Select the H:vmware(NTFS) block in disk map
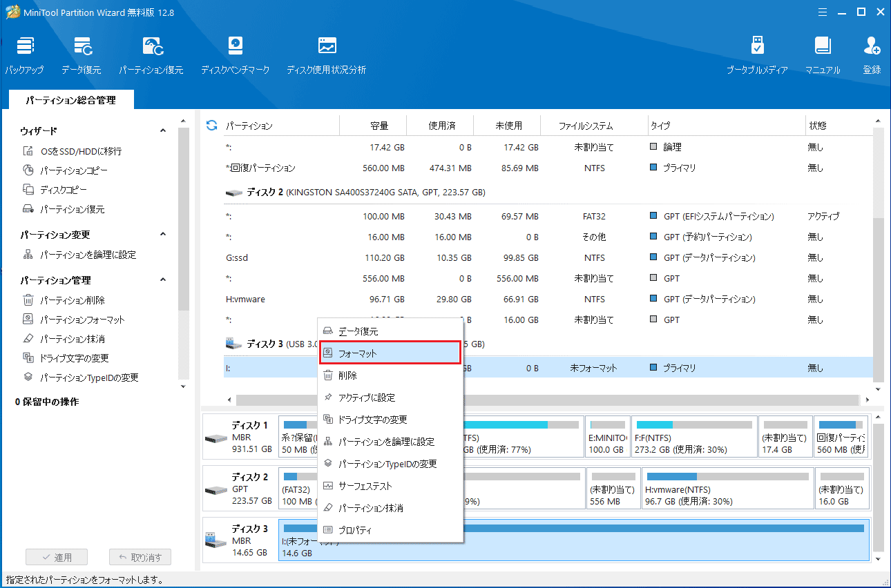Screen dimensions: 891x588 pos(727,488)
